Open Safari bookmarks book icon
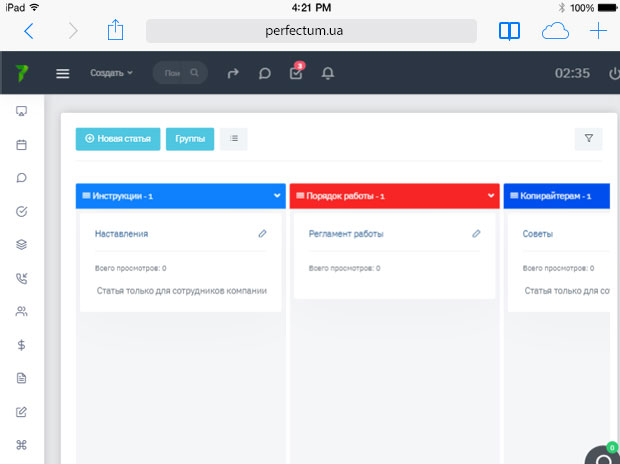 (x=509, y=31)
